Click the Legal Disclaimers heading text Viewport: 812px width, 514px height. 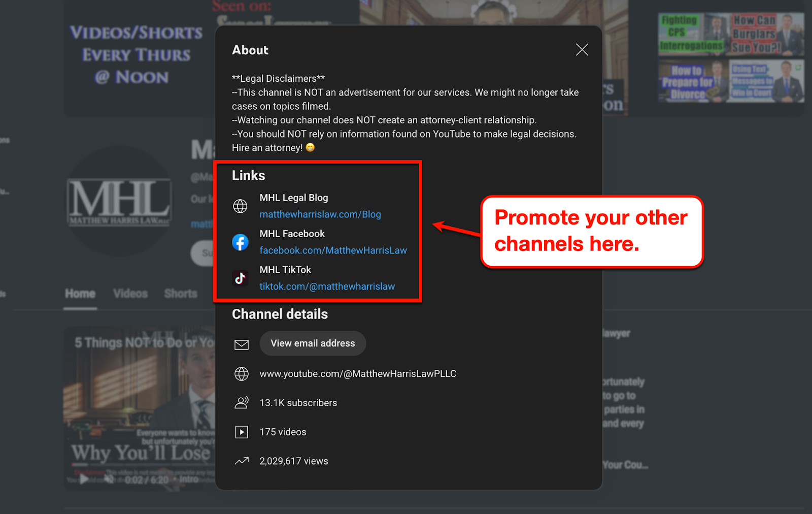coord(278,78)
